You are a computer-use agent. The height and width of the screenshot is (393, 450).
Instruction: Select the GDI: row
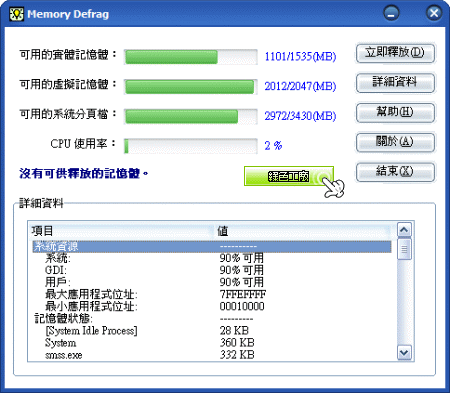(x=212, y=270)
